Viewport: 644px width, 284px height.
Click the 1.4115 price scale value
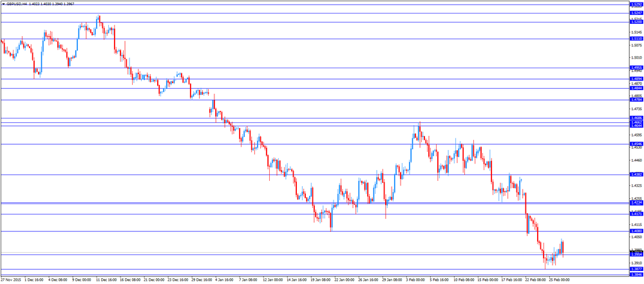(x=637, y=225)
